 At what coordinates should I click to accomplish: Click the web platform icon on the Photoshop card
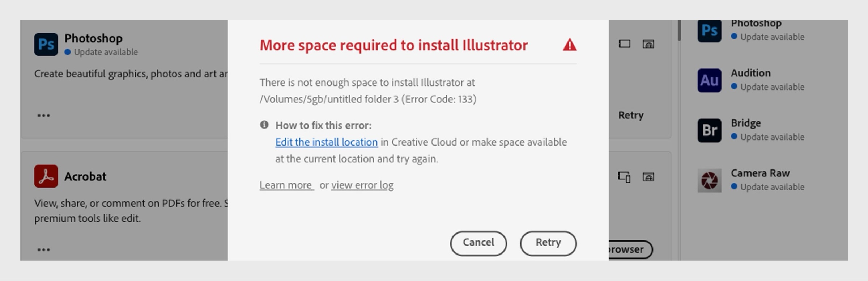648,44
